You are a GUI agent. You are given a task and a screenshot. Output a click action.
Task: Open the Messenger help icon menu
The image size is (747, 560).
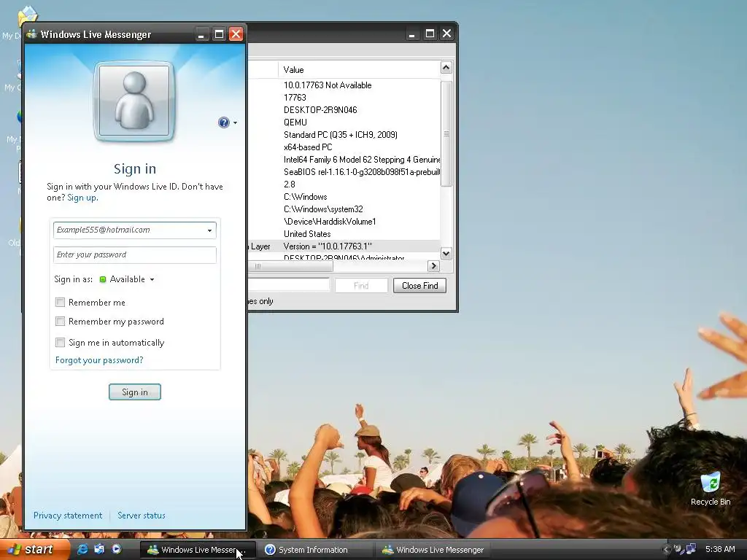(223, 122)
